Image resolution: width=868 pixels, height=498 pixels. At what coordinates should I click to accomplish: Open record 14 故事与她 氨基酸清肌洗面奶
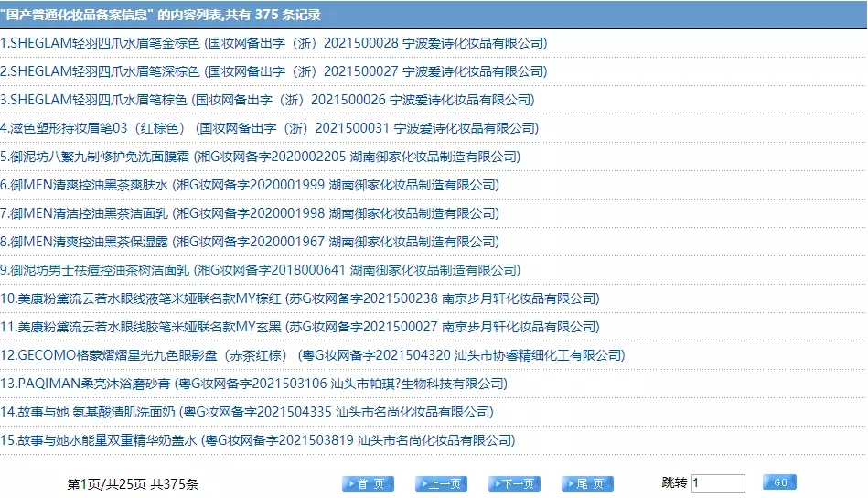247,412
